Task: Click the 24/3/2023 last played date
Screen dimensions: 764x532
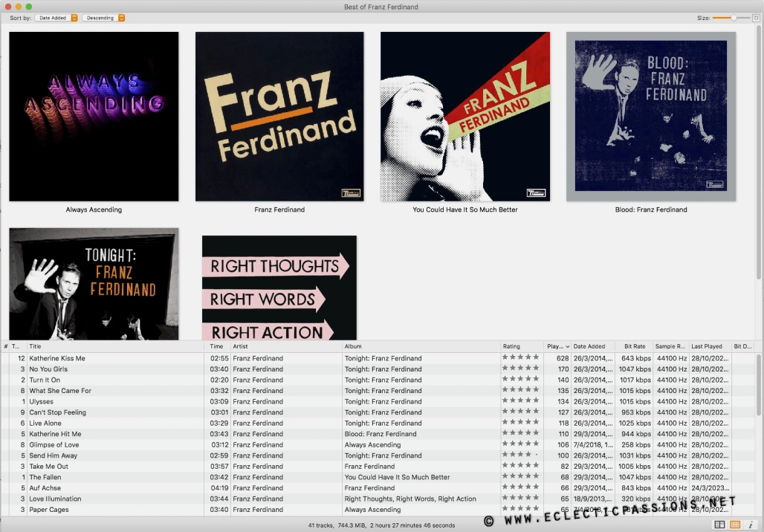Action: click(710, 487)
